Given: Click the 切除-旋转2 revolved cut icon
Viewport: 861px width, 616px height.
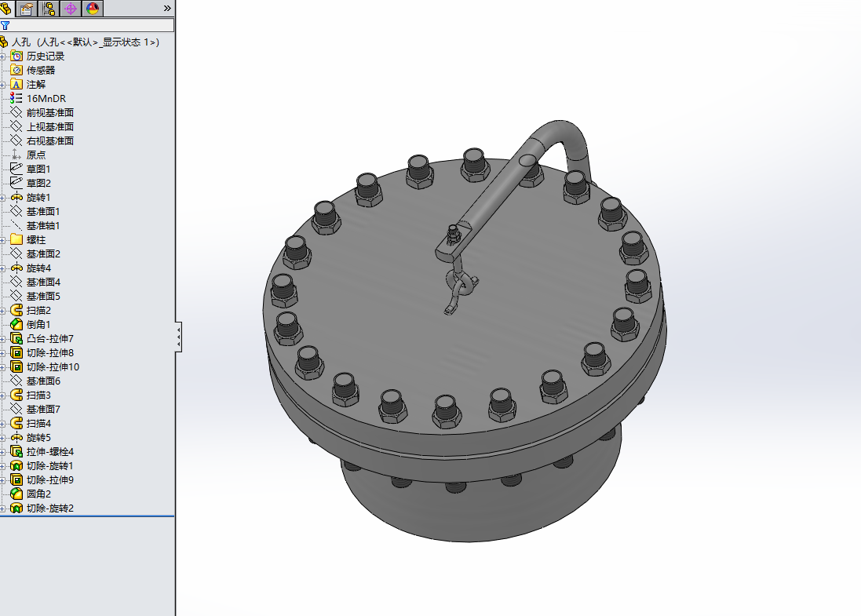Looking at the screenshot, I should (x=16, y=508).
